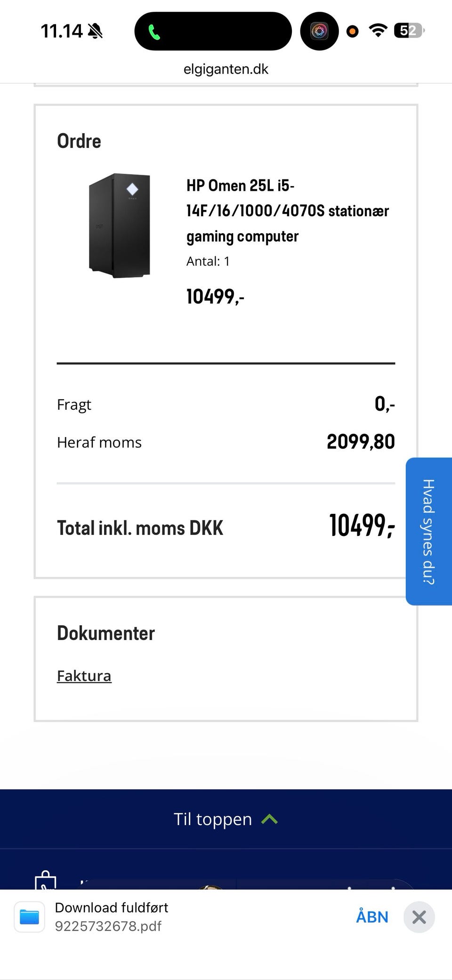Click the green Til toppen chevron arrow
The width and height of the screenshot is (452, 980).
tap(269, 819)
